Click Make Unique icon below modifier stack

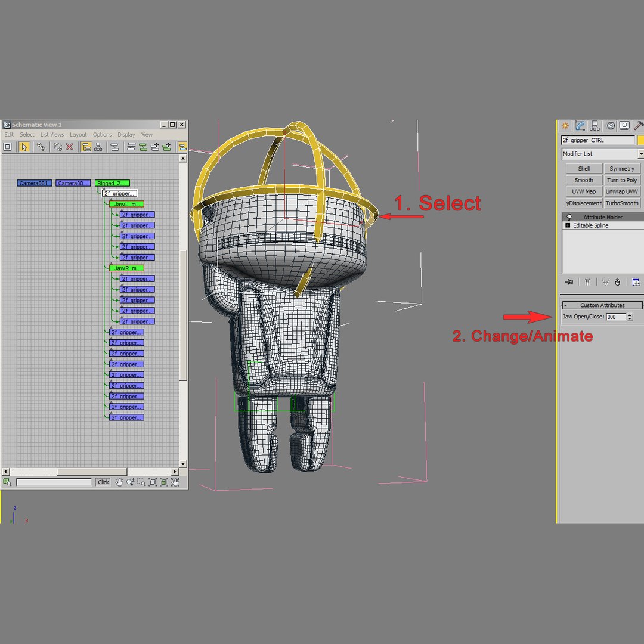tap(605, 282)
